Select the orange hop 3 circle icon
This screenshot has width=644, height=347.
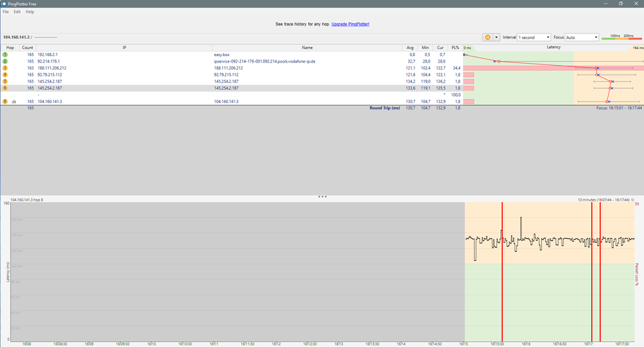tap(5, 68)
